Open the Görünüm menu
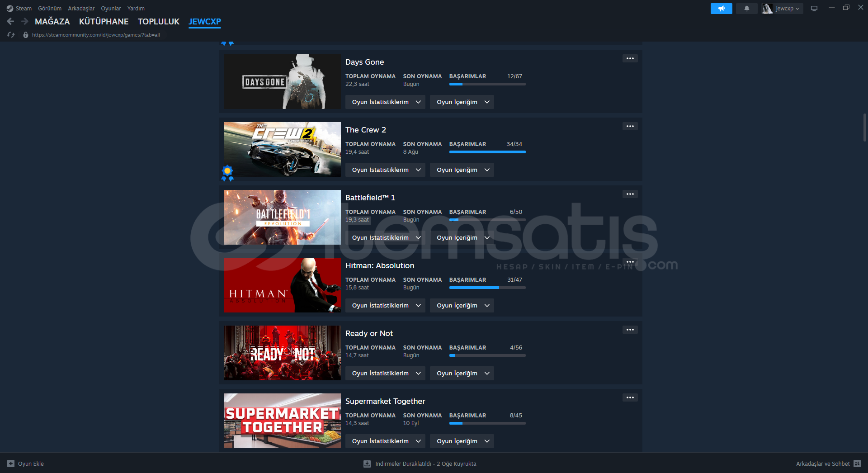The height and width of the screenshot is (473, 868). 50,9
